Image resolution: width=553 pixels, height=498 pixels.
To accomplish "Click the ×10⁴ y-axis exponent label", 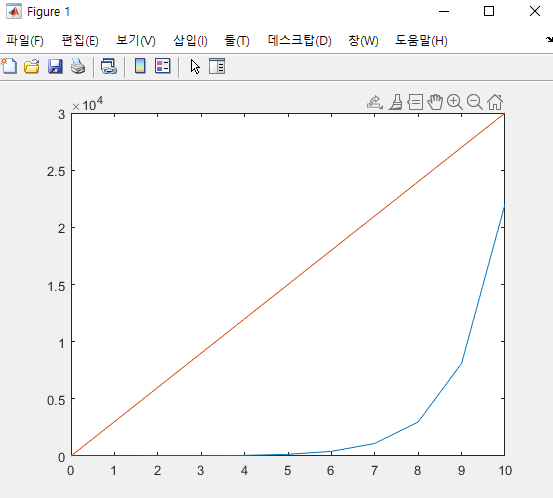I will (x=87, y=105).
